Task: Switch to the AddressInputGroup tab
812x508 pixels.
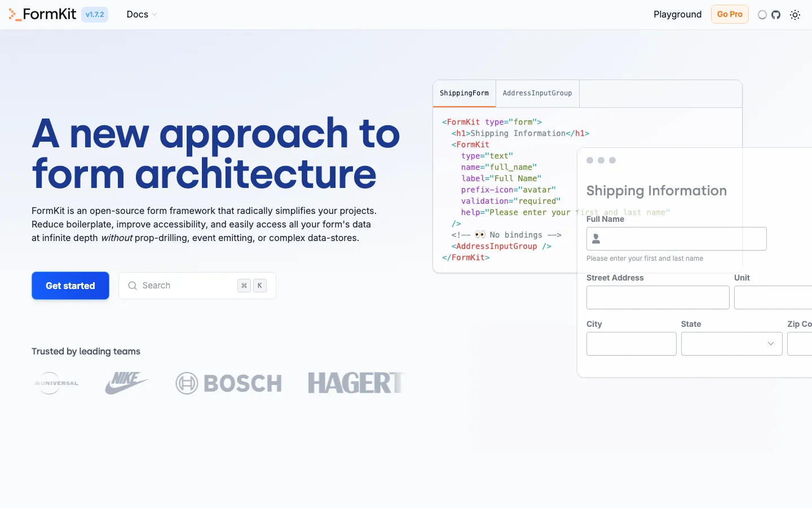Action: tap(537, 93)
